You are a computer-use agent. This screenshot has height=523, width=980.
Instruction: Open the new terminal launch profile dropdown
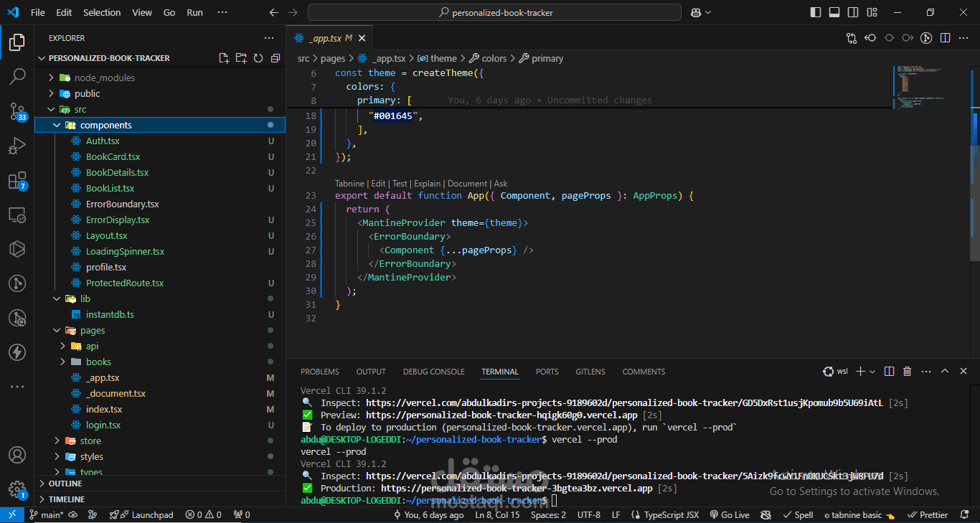(x=872, y=372)
